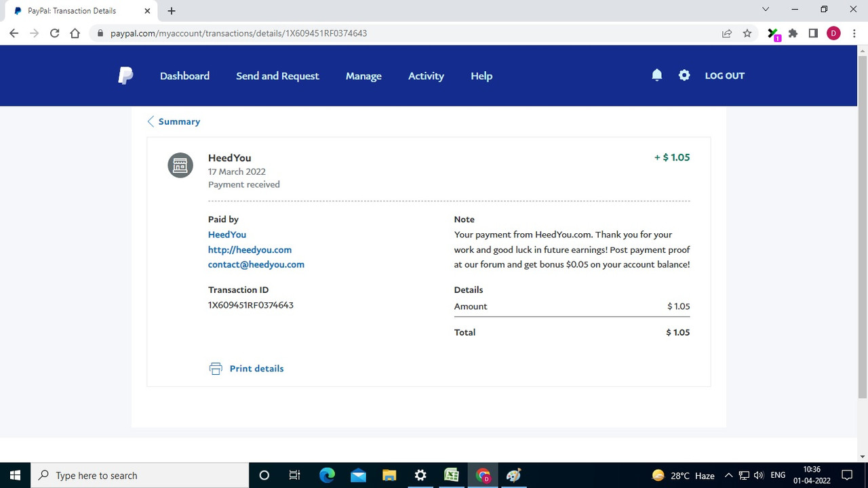Open Chrome three-dot menu

point(854,33)
